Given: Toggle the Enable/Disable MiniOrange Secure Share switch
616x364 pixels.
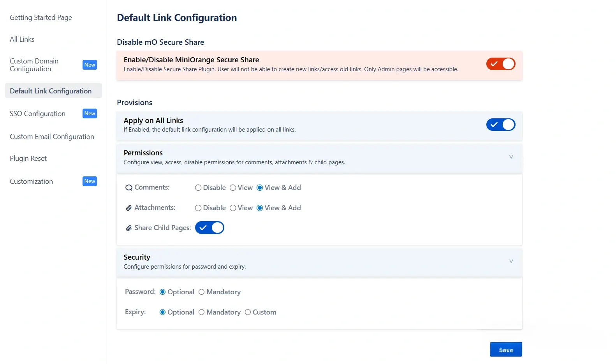Looking at the screenshot, I should 501,64.
